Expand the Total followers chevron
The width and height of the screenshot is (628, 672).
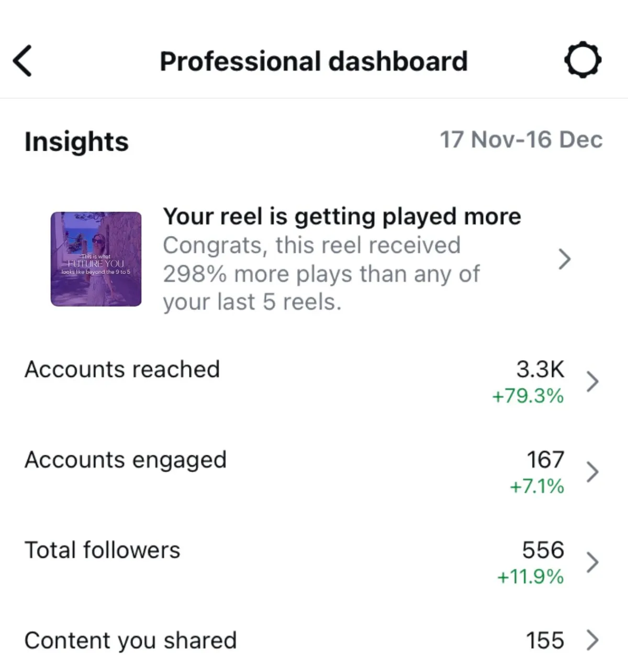(592, 563)
